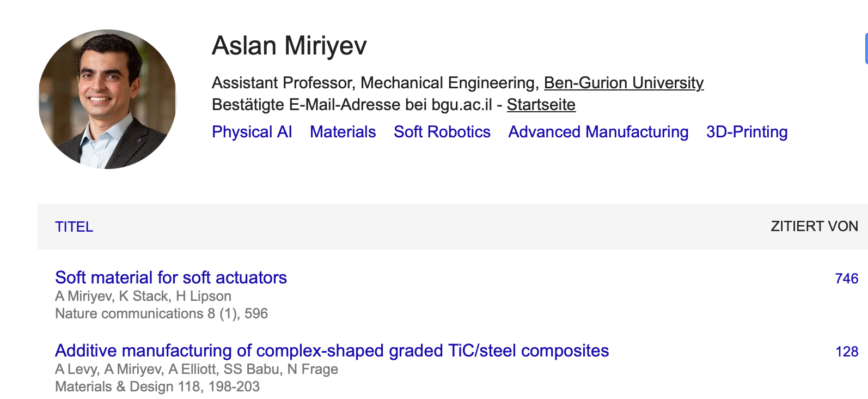Show the 128 citing articles
This screenshot has height=399, width=868.
846,352
